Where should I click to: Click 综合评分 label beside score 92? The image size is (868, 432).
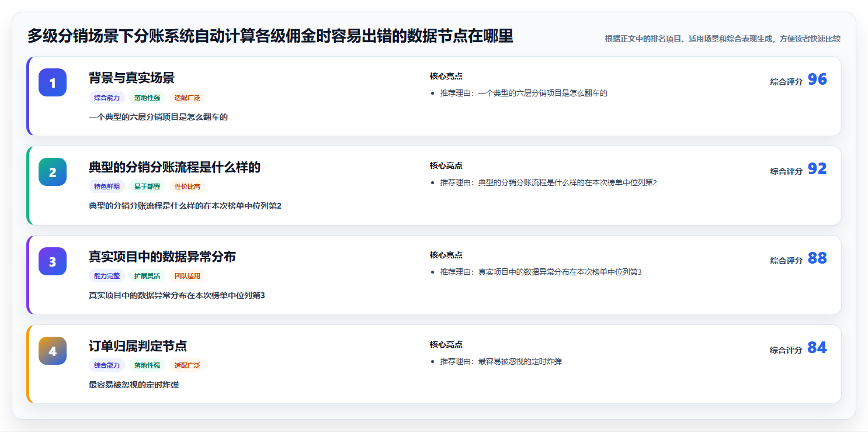pyautogui.click(x=786, y=171)
